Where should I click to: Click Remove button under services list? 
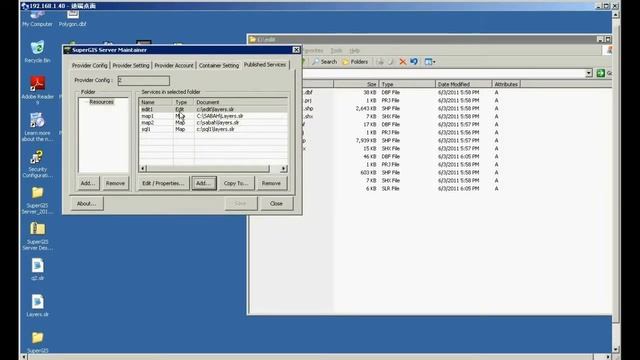271,183
